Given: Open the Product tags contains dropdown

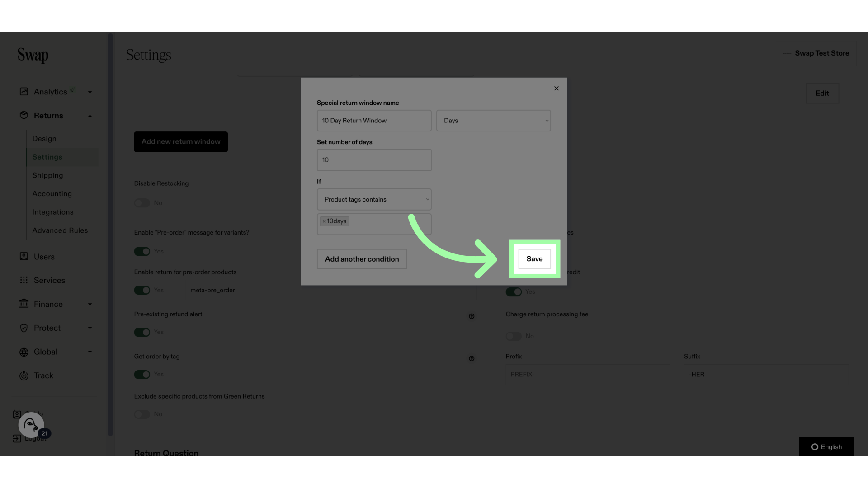Looking at the screenshot, I should (x=374, y=199).
